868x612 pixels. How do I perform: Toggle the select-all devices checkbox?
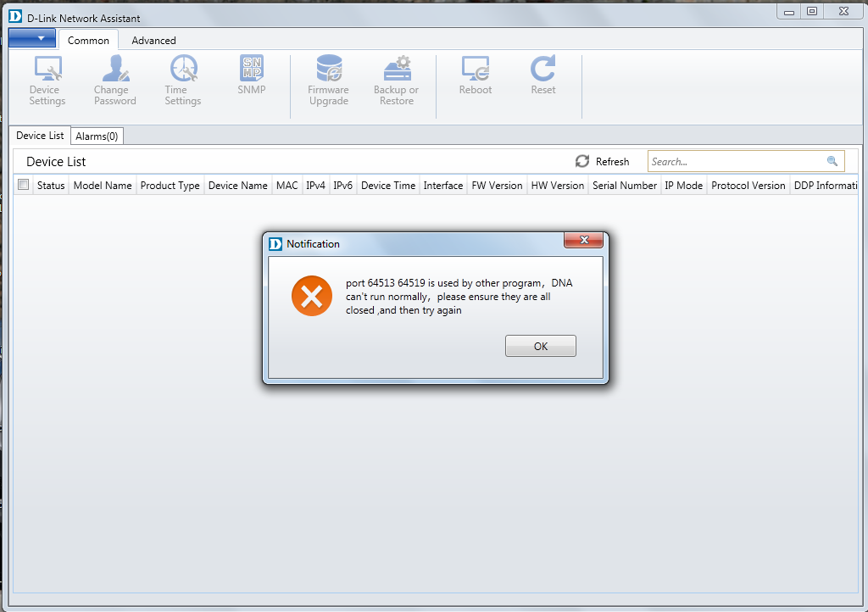tap(23, 185)
